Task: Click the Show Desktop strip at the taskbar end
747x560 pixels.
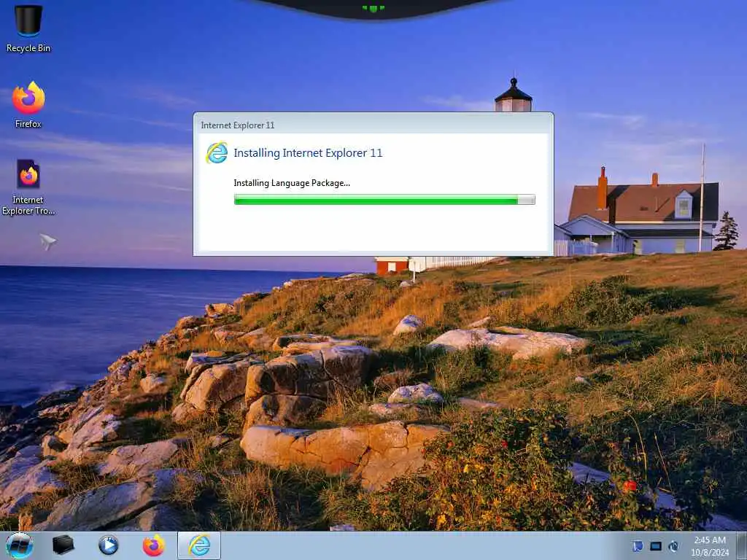Action: [741, 545]
